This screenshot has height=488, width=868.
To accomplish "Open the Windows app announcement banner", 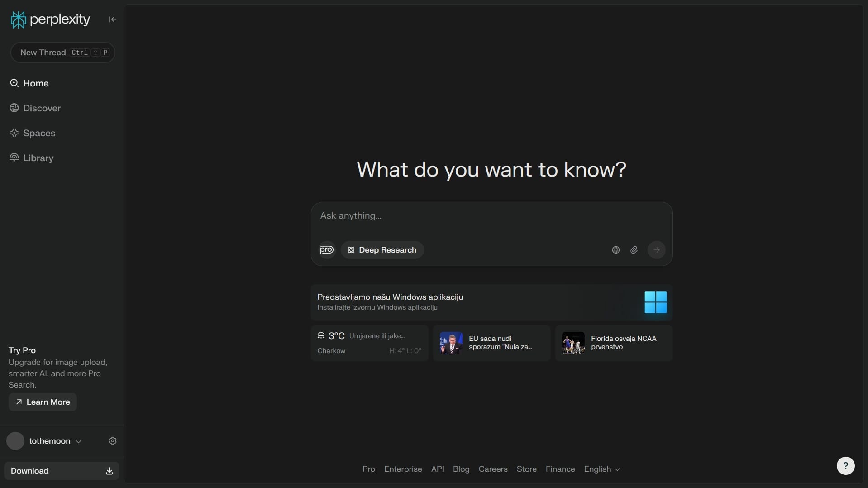I will [491, 302].
